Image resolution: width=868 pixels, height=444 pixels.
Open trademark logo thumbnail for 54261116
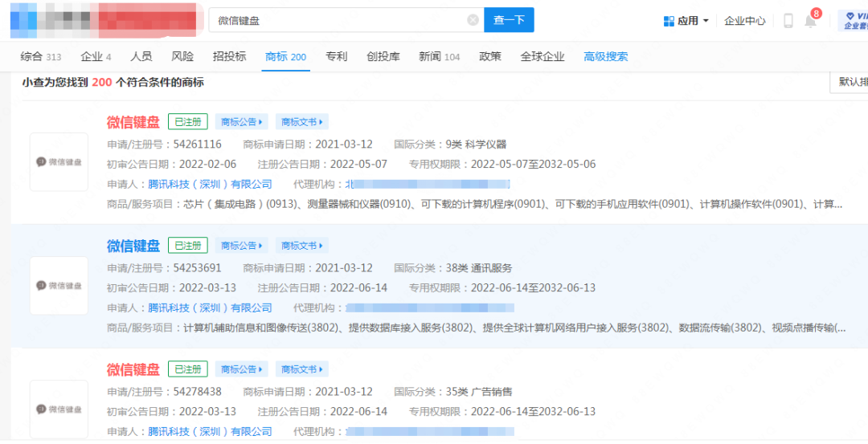pyautogui.click(x=59, y=162)
